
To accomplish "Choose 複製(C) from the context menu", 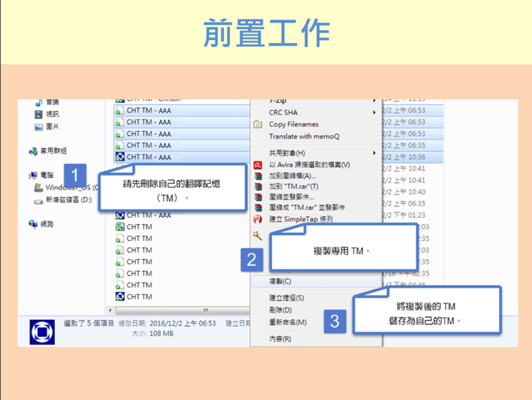I will 280,282.
